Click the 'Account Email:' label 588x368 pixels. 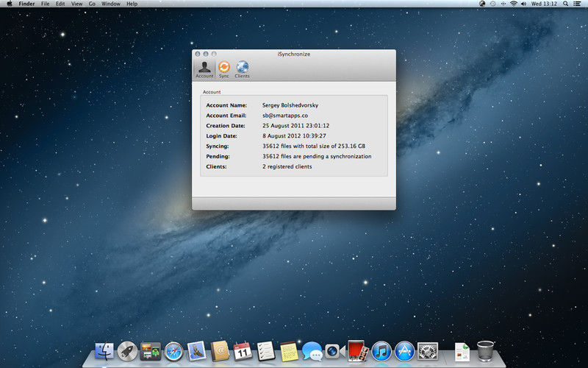[x=226, y=116]
